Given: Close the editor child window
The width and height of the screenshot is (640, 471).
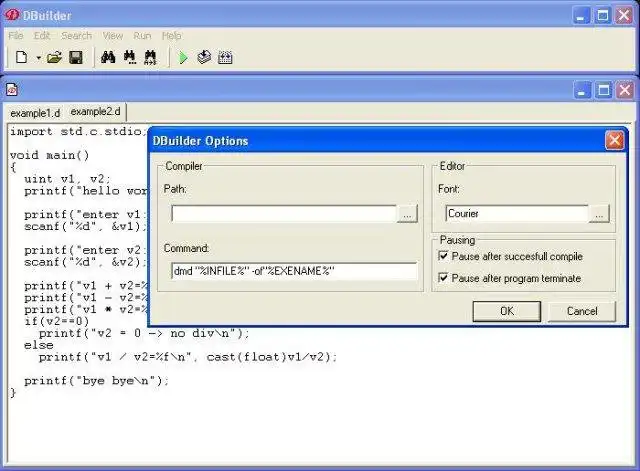Looking at the screenshot, I should point(625,90).
